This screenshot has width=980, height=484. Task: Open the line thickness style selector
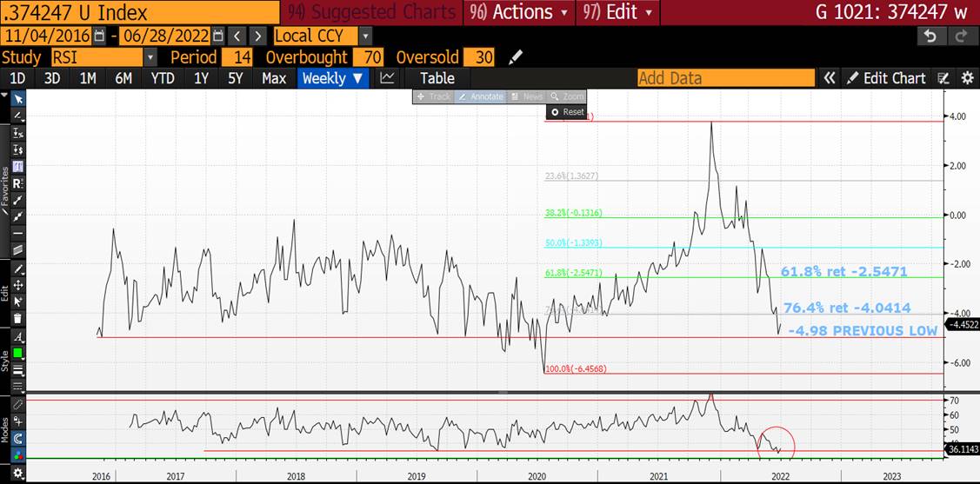coord(18,369)
